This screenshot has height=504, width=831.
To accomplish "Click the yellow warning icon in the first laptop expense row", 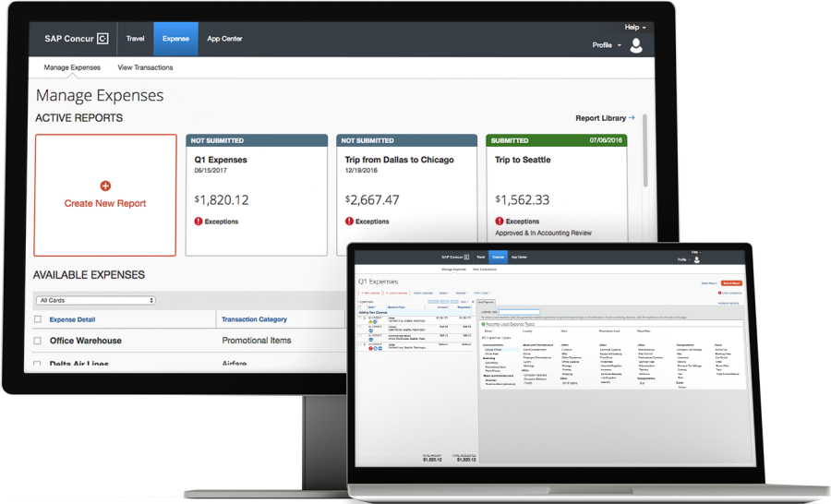I will pos(370,321).
